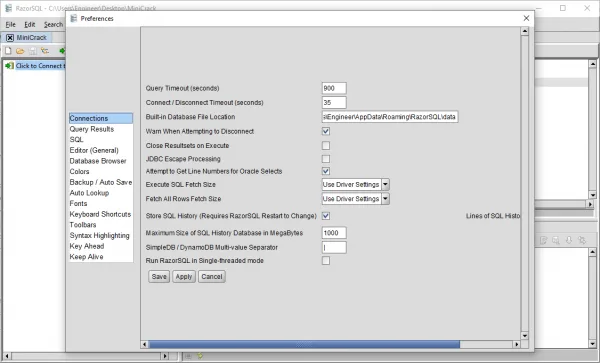Select Database Browser preferences category

pyautogui.click(x=101, y=161)
